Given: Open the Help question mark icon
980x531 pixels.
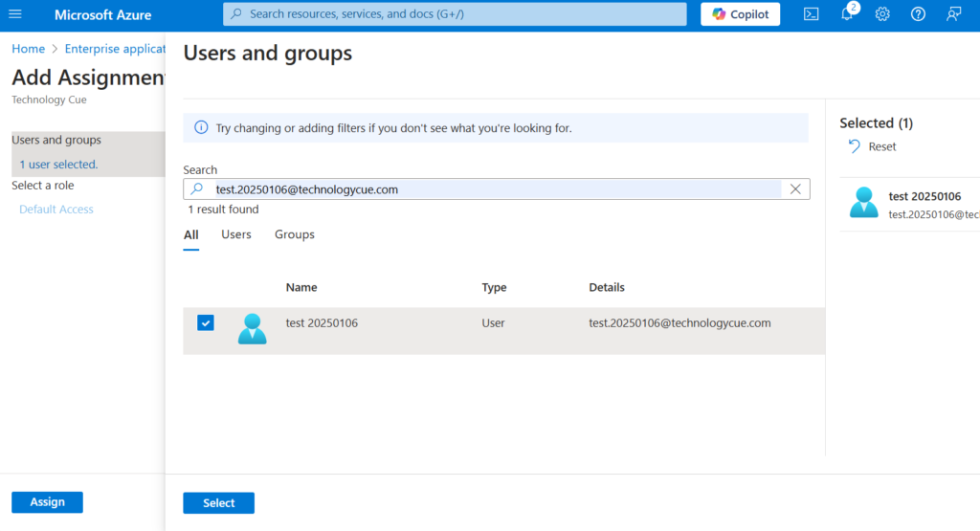Looking at the screenshot, I should pos(918,14).
